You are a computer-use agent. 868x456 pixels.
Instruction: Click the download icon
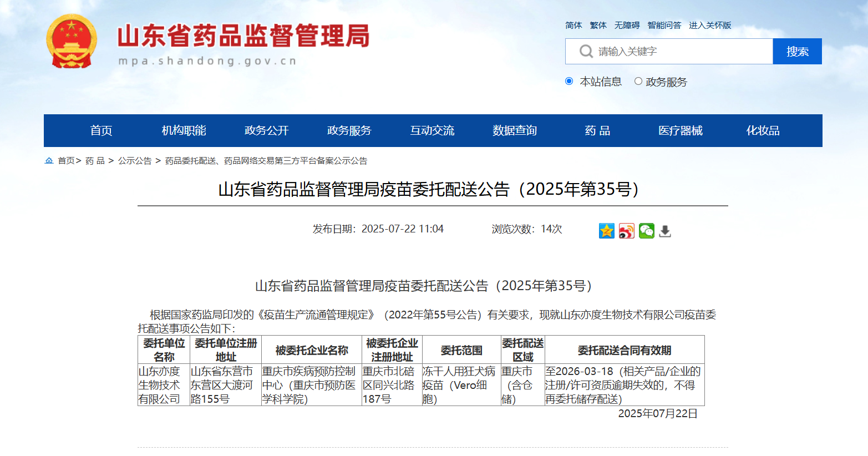(x=665, y=231)
